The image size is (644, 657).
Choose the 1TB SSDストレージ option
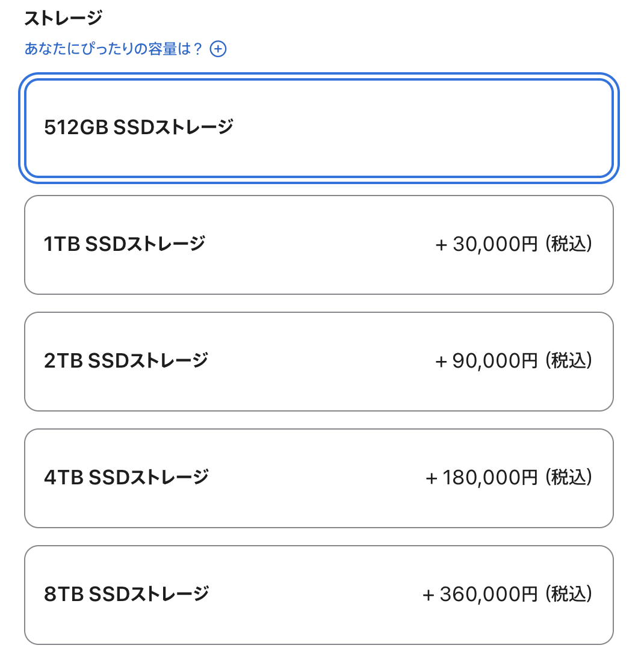pyautogui.click(x=319, y=245)
